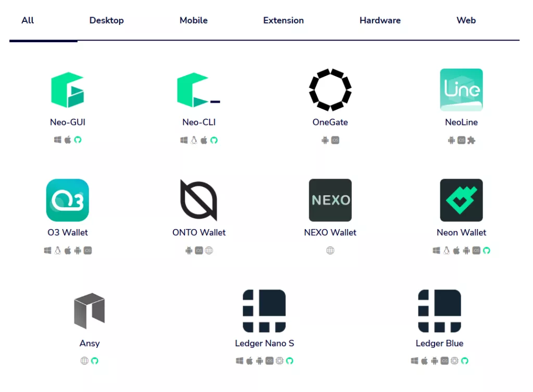
Task: Click the Android icon under NeoLine
Action: coord(451,140)
